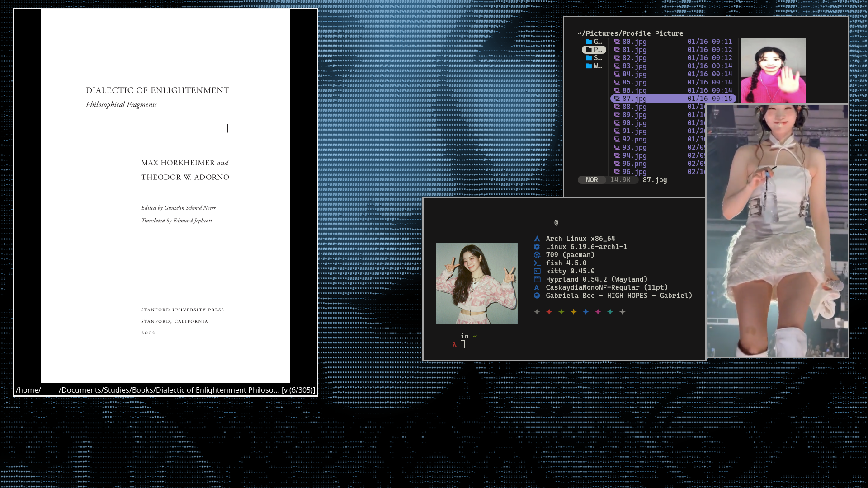Click the folder icon for the W… directory

[589, 66]
